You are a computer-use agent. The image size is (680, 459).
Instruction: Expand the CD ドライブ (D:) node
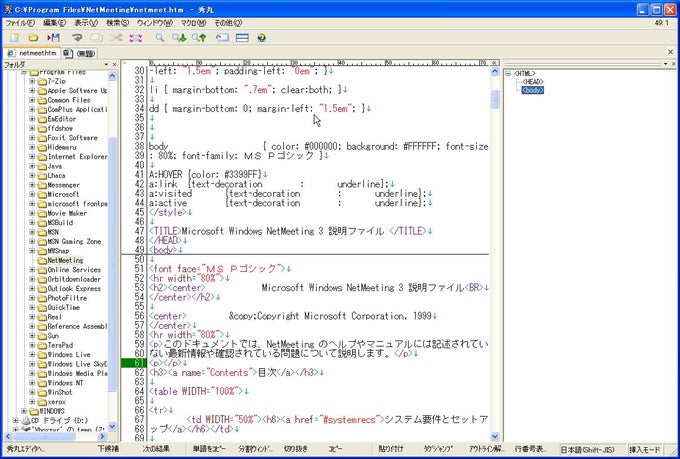coord(16,420)
